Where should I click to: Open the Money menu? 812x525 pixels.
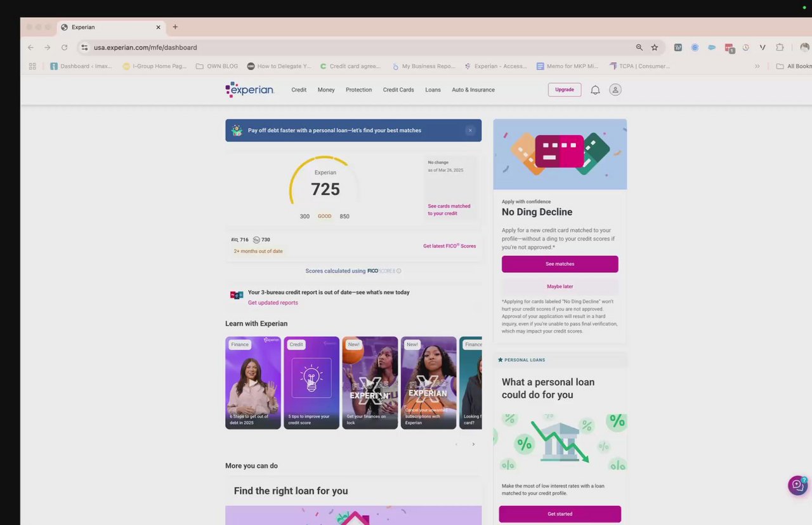[326, 90]
